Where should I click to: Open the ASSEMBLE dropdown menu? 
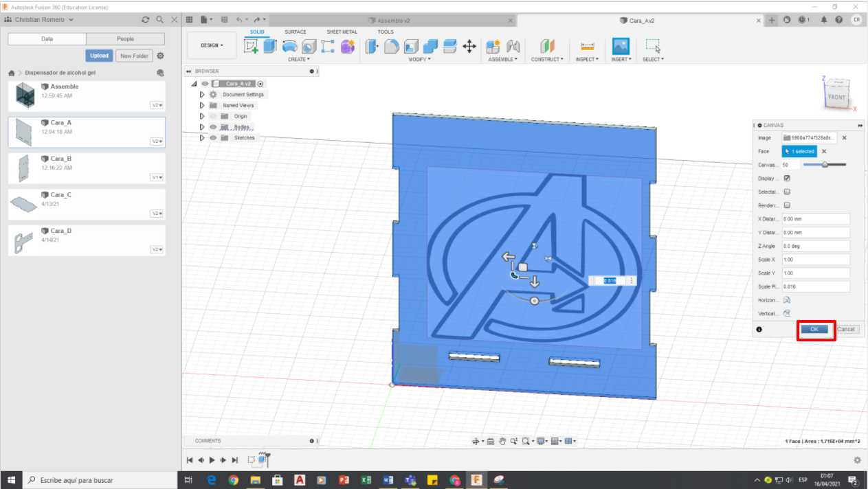pyautogui.click(x=502, y=60)
